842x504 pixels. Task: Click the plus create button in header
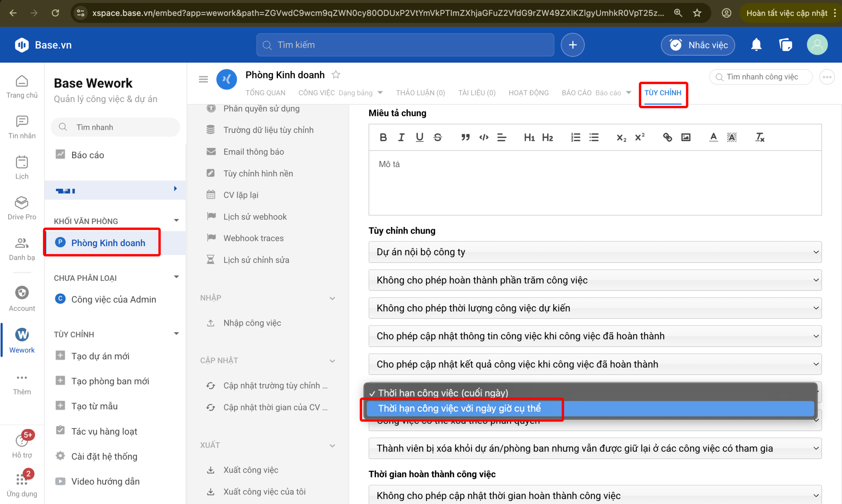pyautogui.click(x=572, y=45)
